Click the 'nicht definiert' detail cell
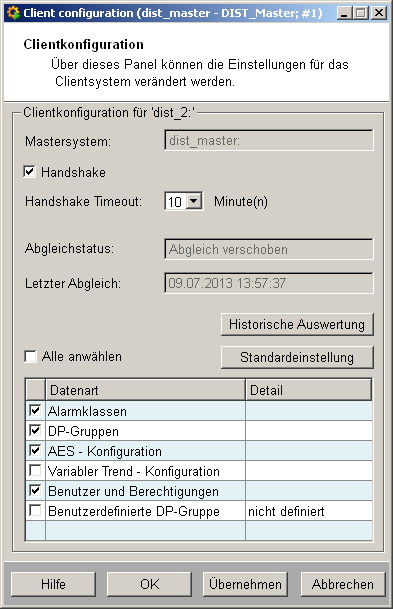 click(x=309, y=511)
